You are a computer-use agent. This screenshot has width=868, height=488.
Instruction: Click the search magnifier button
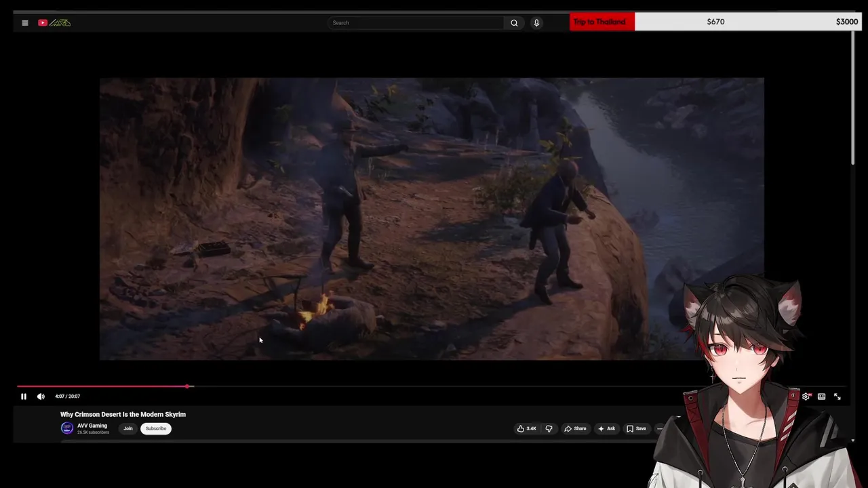pos(514,22)
